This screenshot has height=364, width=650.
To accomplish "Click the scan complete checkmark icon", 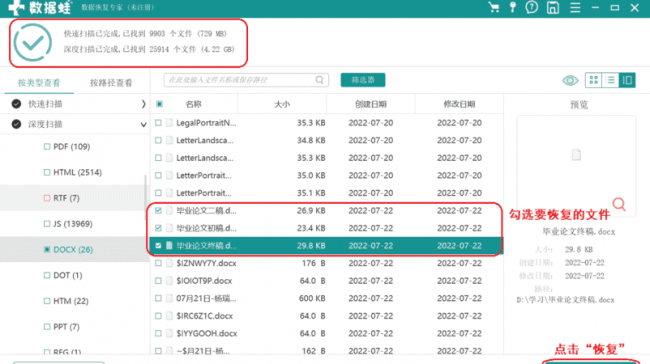I will [33, 43].
